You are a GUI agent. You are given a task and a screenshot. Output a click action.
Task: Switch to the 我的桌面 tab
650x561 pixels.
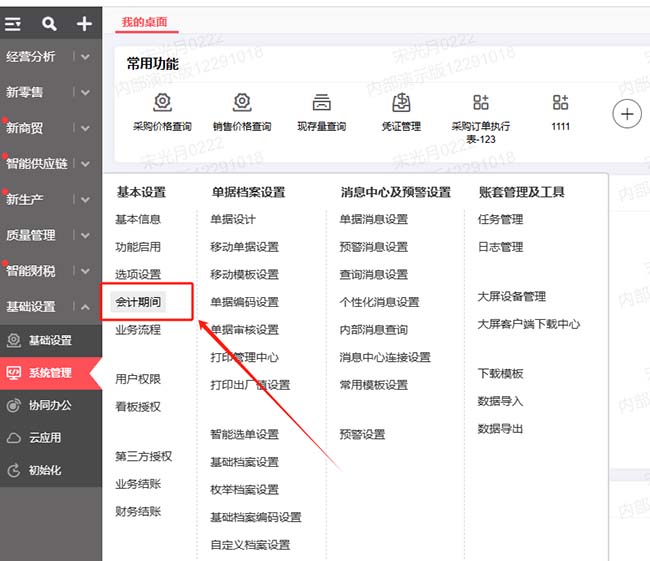(145, 21)
